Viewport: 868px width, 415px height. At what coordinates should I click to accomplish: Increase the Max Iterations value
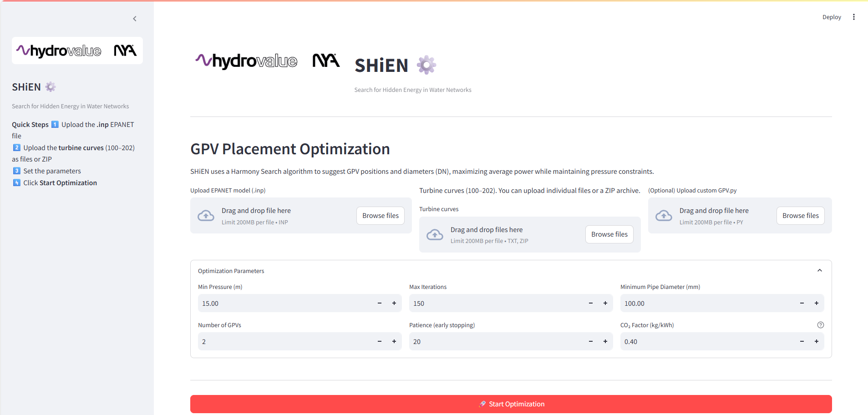point(605,303)
